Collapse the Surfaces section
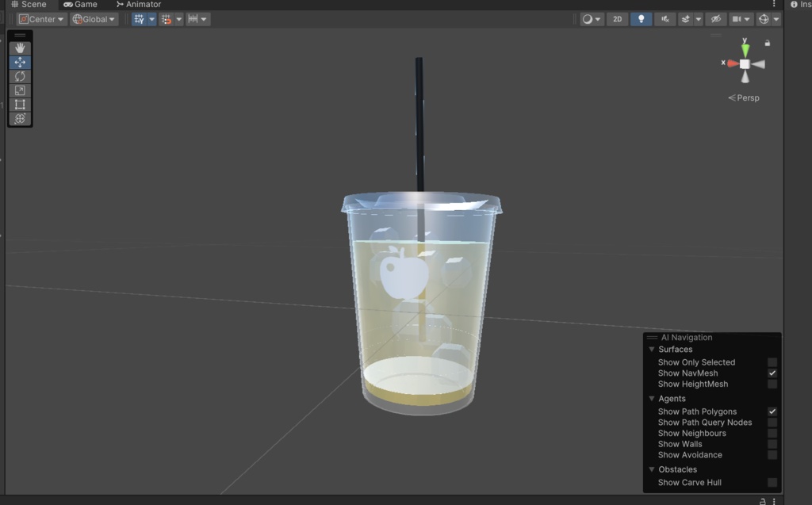This screenshot has height=505, width=812. 652,349
